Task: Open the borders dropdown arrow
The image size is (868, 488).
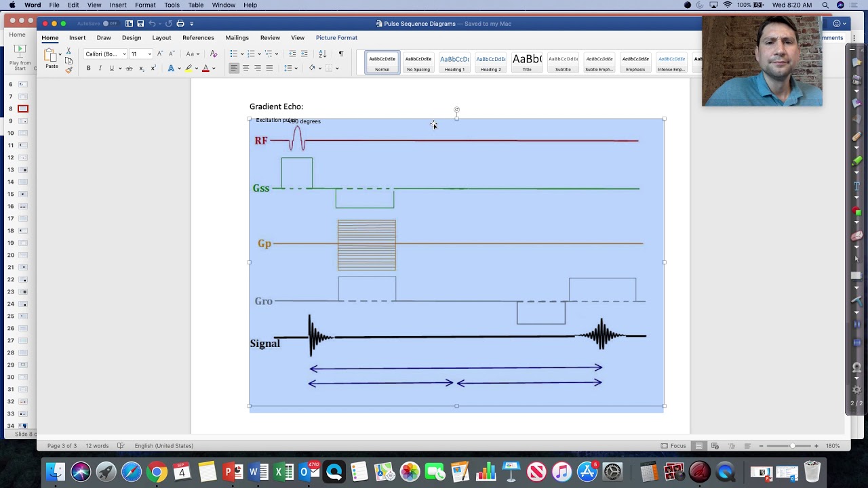Action: pos(337,68)
